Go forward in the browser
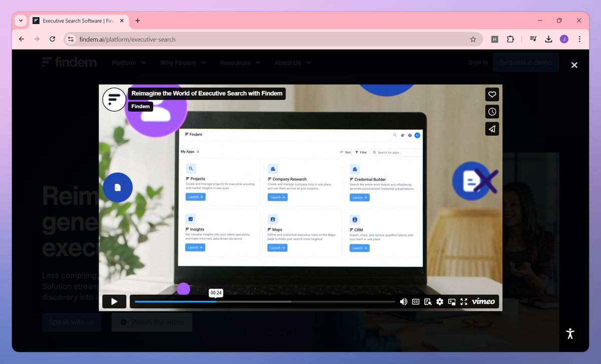 point(37,39)
